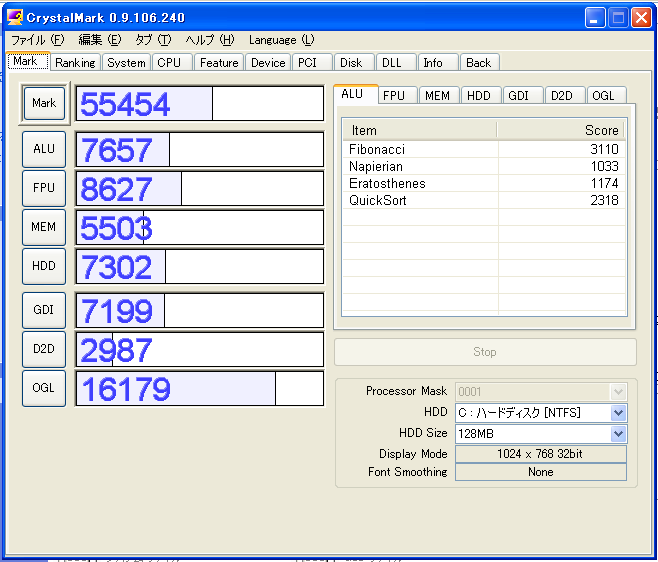
Task: Run the MEM benchmark button
Action: (x=44, y=227)
